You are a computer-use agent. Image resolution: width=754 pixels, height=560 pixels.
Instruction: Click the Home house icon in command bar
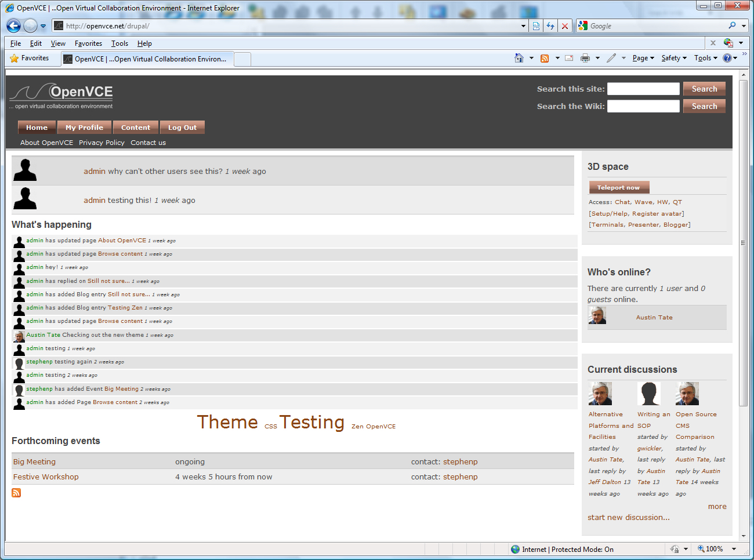[x=519, y=58]
